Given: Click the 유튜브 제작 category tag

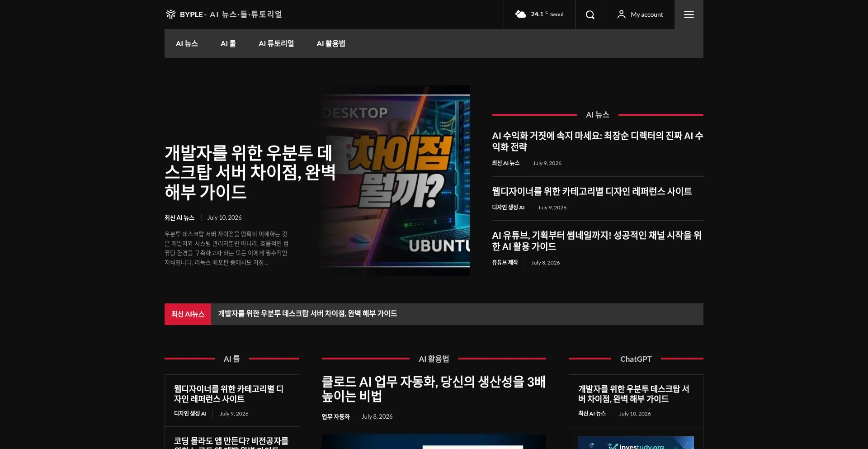Looking at the screenshot, I should click(505, 262).
